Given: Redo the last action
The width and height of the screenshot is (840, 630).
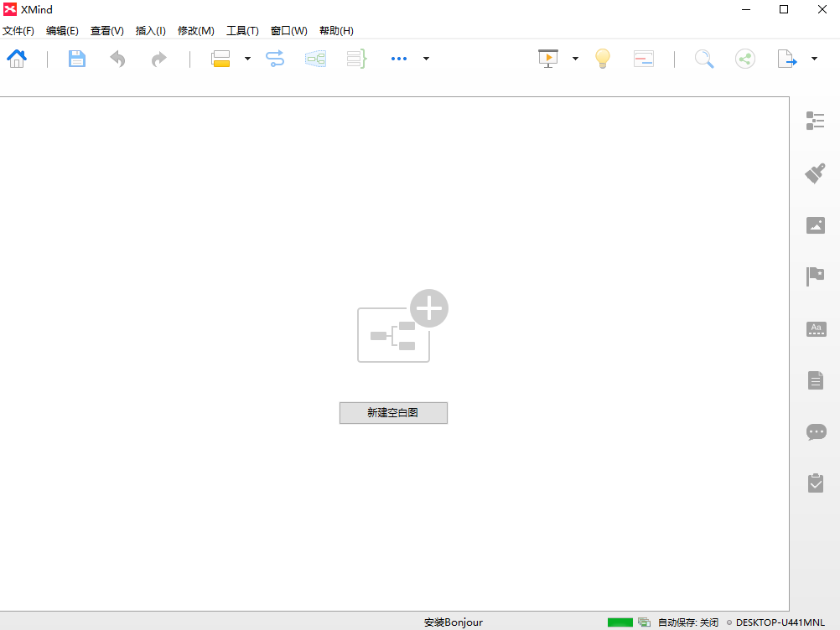Looking at the screenshot, I should tap(158, 59).
